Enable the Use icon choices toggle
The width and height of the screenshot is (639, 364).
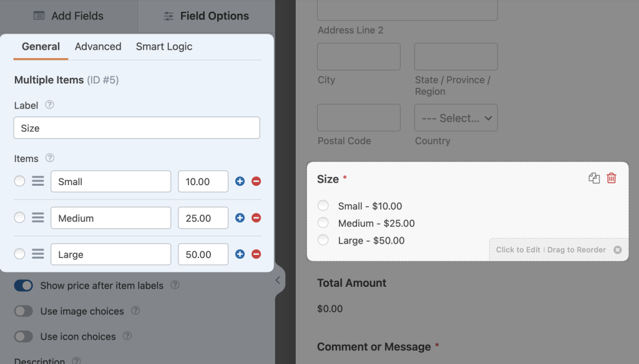[x=24, y=336]
